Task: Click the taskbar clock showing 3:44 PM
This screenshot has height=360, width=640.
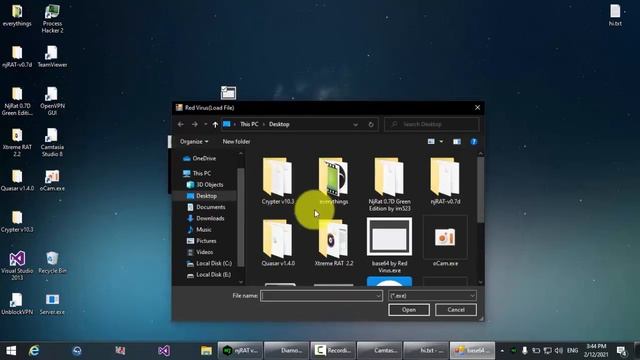Action: pyautogui.click(x=596, y=351)
